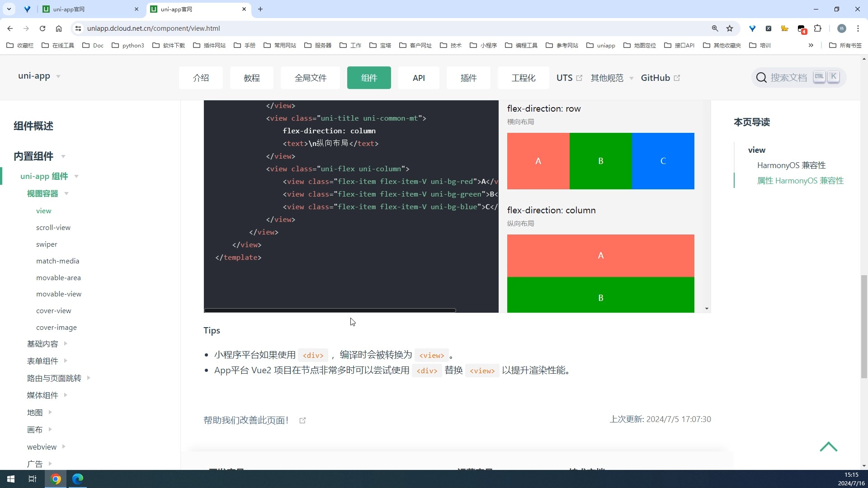868x488 pixels.
Task: Open Windows Start menu
Action: tap(11, 479)
